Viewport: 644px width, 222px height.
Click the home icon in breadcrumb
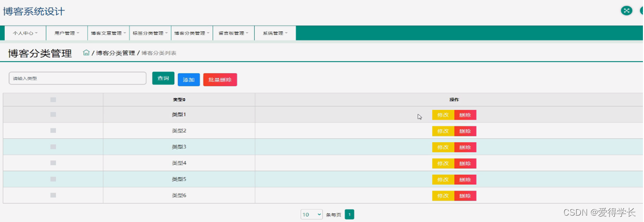tap(86, 53)
